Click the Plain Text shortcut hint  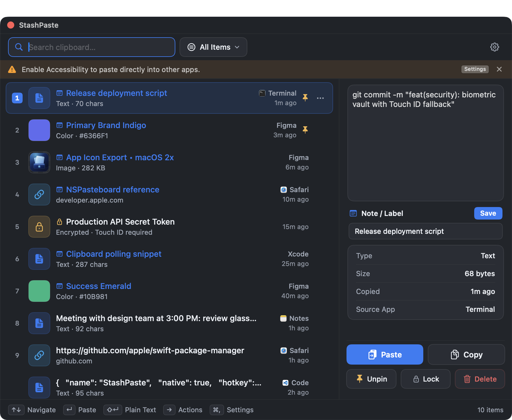(x=130, y=410)
